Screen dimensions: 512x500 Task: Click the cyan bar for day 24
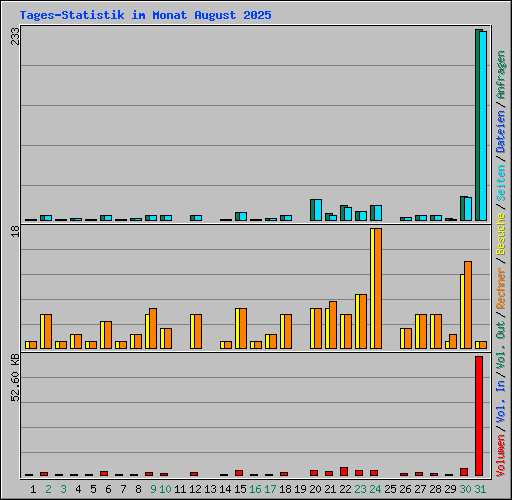378,213
